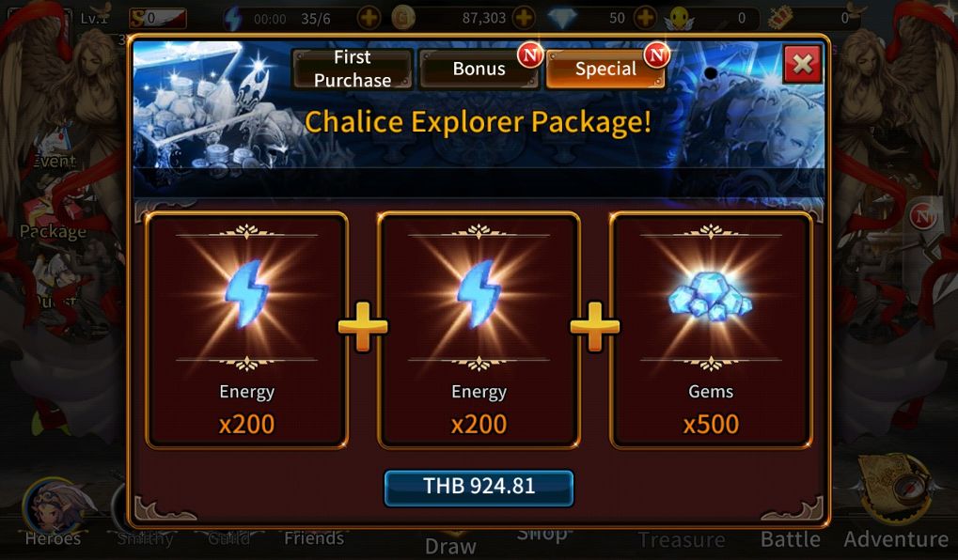The image size is (958, 560).
Task: Tap the first Energy x200 lightning icon
Action: coord(247,294)
